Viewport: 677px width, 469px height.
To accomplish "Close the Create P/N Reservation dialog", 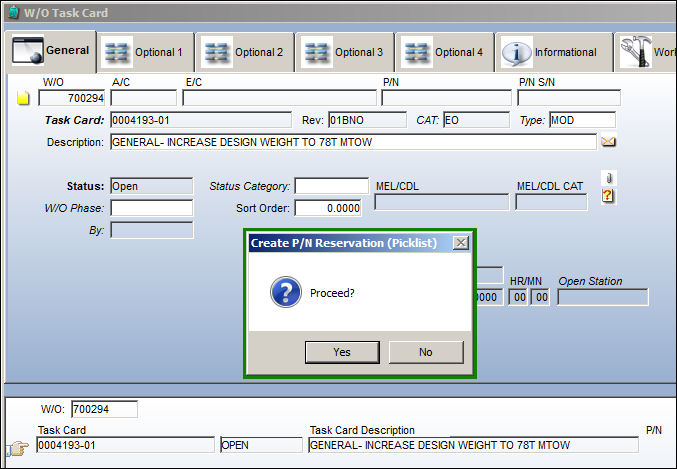I will pyautogui.click(x=461, y=243).
